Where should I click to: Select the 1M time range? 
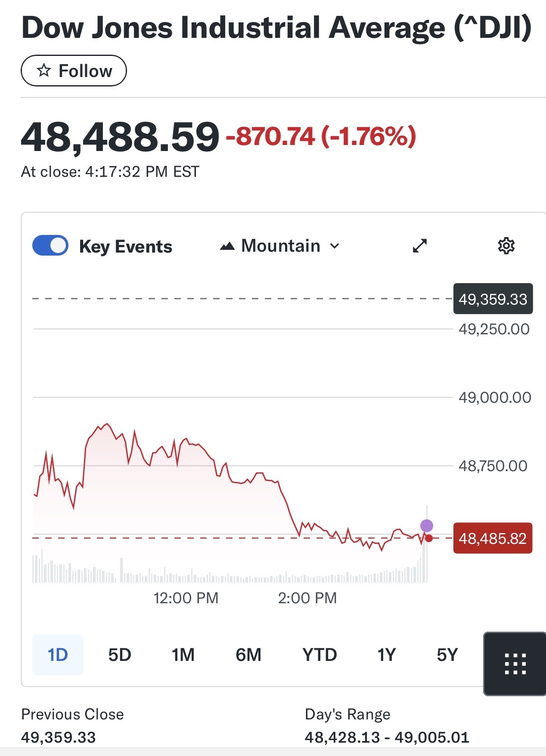pos(183,655)
